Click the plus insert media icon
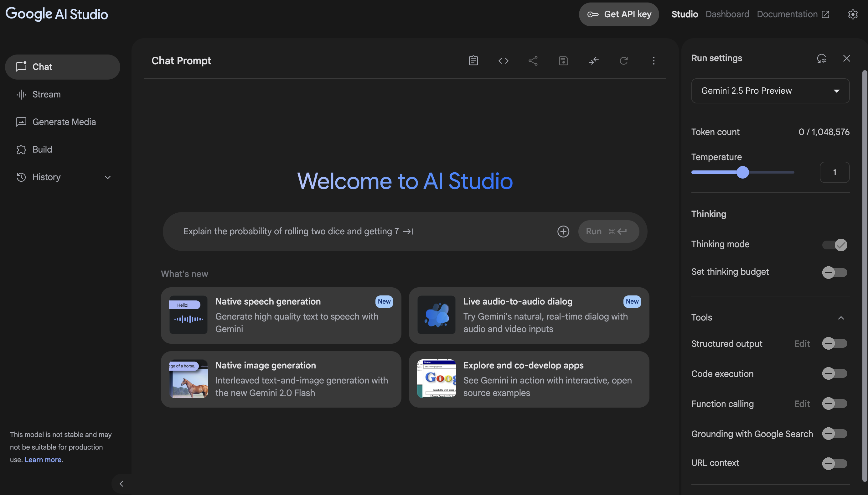 tap(563, 232)
